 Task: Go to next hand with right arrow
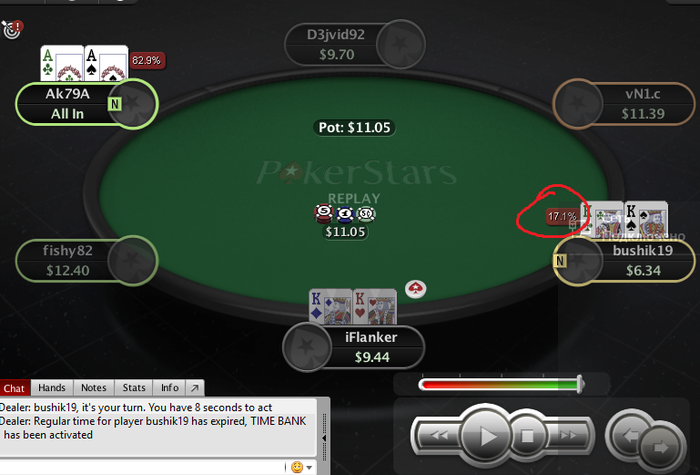click(x=662, y=446)
